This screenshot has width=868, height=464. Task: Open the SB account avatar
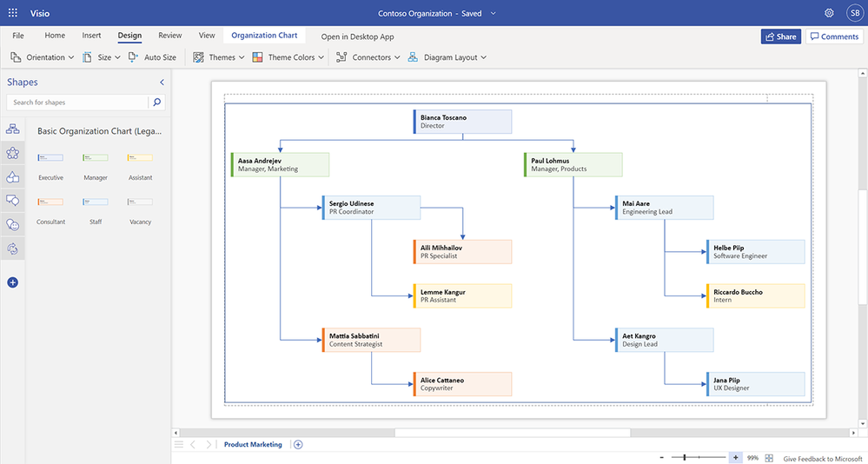855,13
